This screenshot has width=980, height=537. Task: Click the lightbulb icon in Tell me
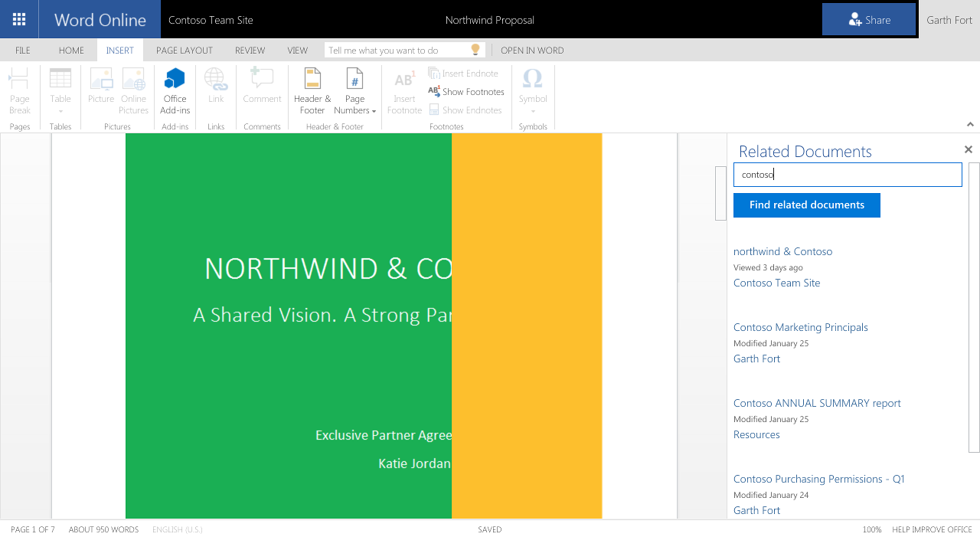[475, 50]
